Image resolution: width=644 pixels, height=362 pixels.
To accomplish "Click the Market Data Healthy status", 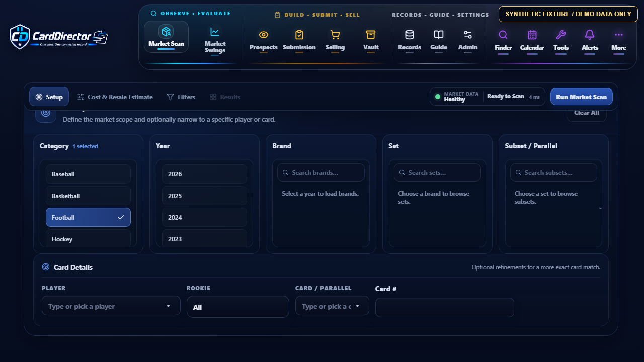I will point(457,97).
